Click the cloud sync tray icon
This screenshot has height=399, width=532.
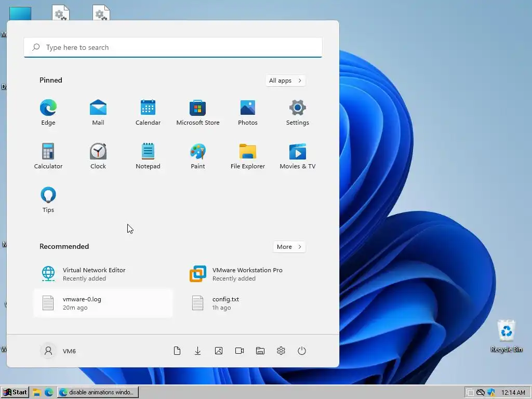[x=481, y=393]
